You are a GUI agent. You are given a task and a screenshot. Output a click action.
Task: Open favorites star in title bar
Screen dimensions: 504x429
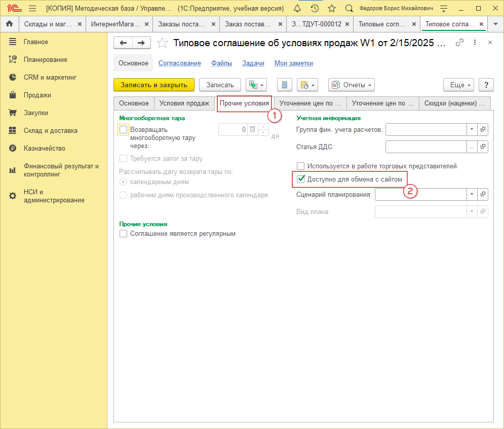click(x=332, y=9)
